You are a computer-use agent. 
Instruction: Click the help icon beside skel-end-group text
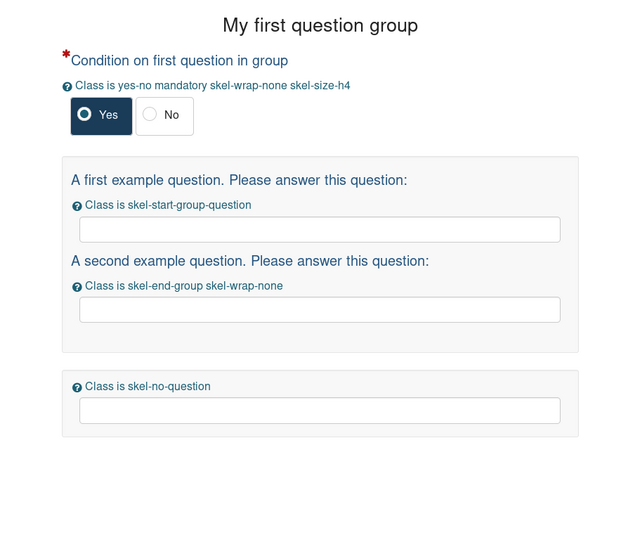coord(77,287)
